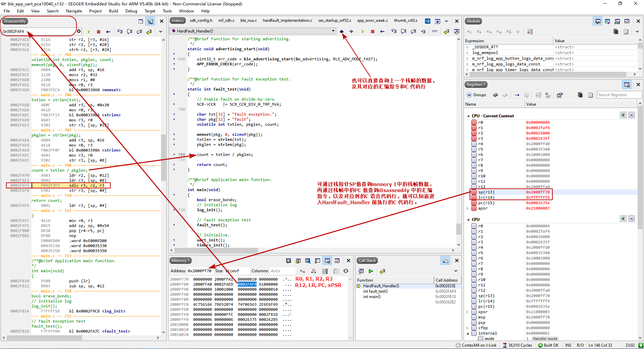Click the Stop Execution red square icon

pyautogui.click(x=372, y=32)
